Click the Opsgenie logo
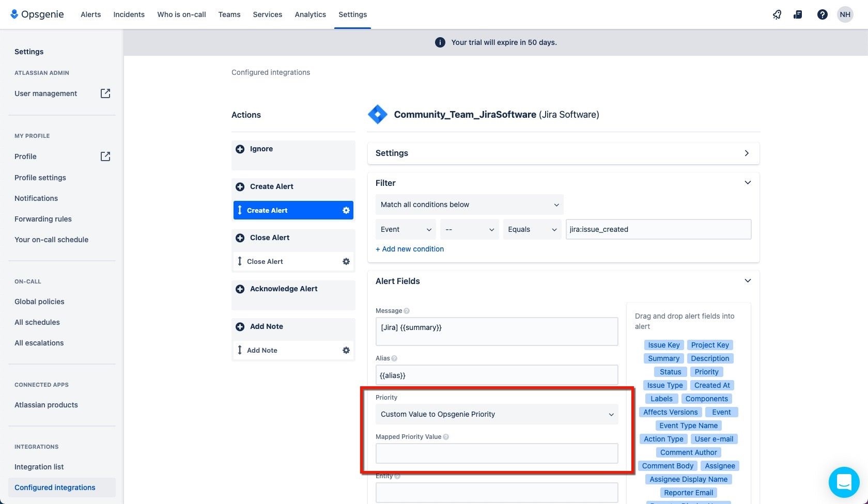The height and width of the screenshot is (504, 868). [x=36, y=14]
